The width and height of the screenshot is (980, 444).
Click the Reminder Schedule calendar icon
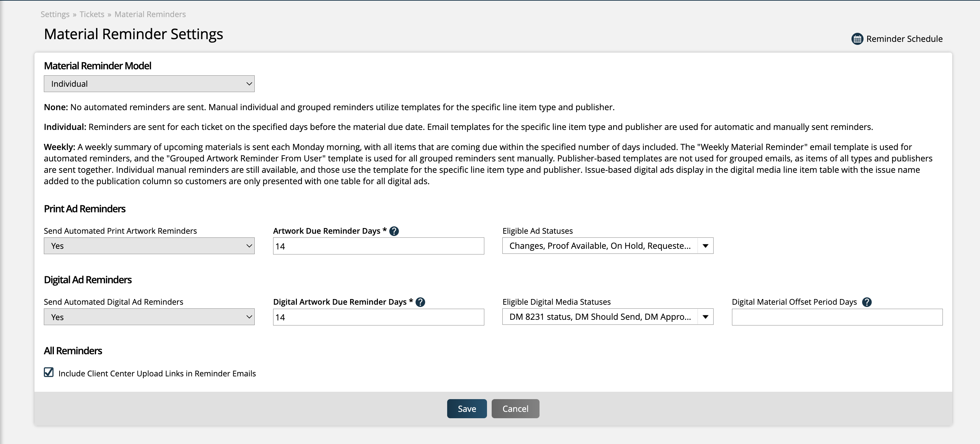pos(857,39)
